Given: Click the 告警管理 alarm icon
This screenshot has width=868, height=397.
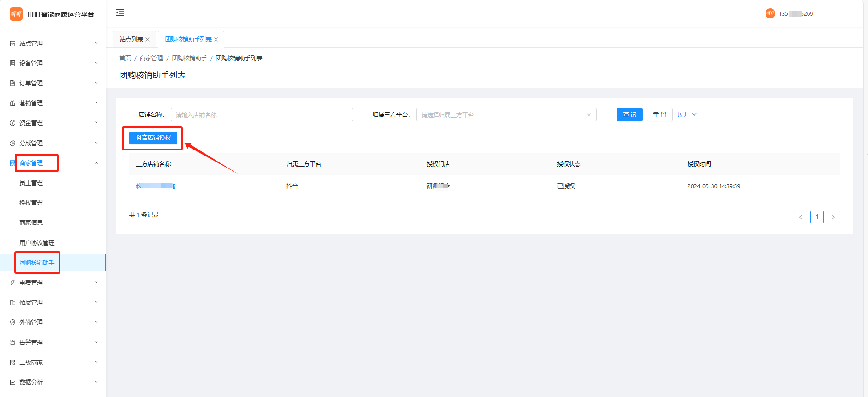Looking at the screenshot, I should (12, 343).
